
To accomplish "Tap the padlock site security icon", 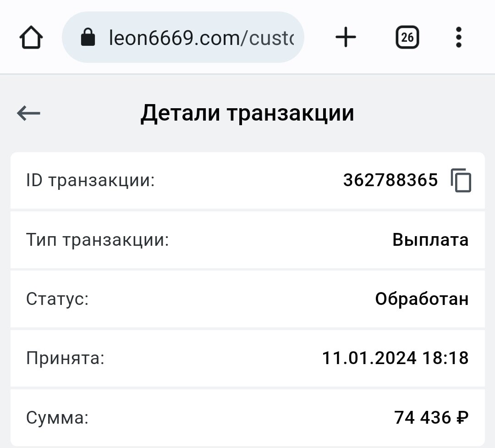I will (88, 37).
